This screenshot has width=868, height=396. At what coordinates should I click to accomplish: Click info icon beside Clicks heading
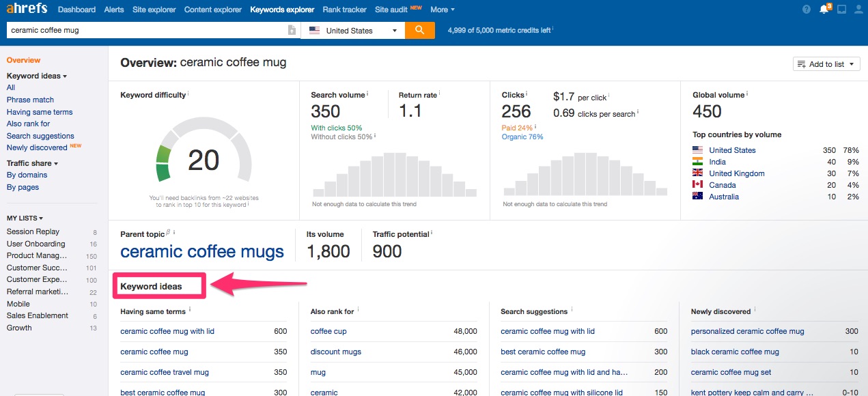click(x=527, y=94)
